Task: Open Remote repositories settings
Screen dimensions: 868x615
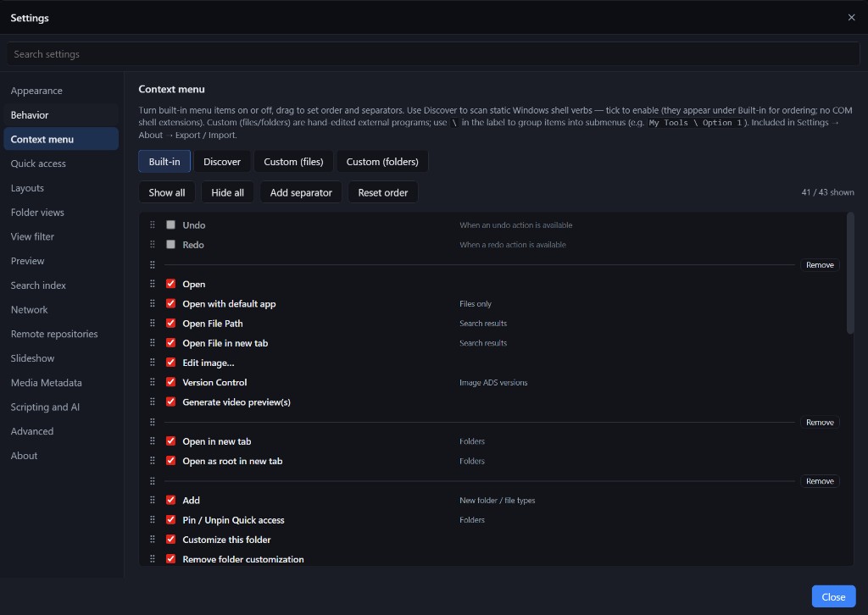Action: click(61, 334)
